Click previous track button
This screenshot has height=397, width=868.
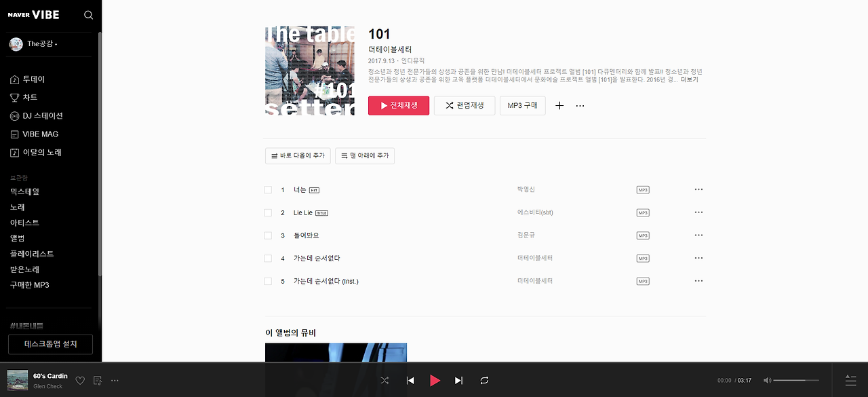point(410,381)
